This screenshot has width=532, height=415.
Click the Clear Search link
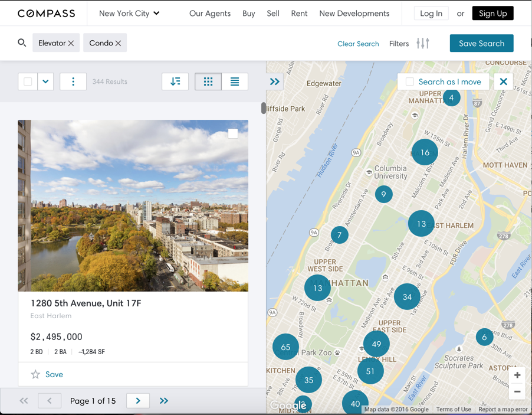358,44
